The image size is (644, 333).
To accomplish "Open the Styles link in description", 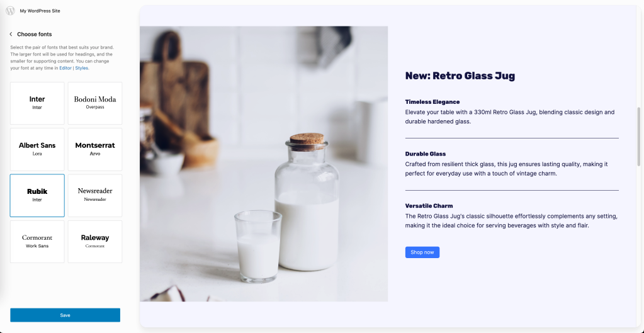I will coord(81,68).
